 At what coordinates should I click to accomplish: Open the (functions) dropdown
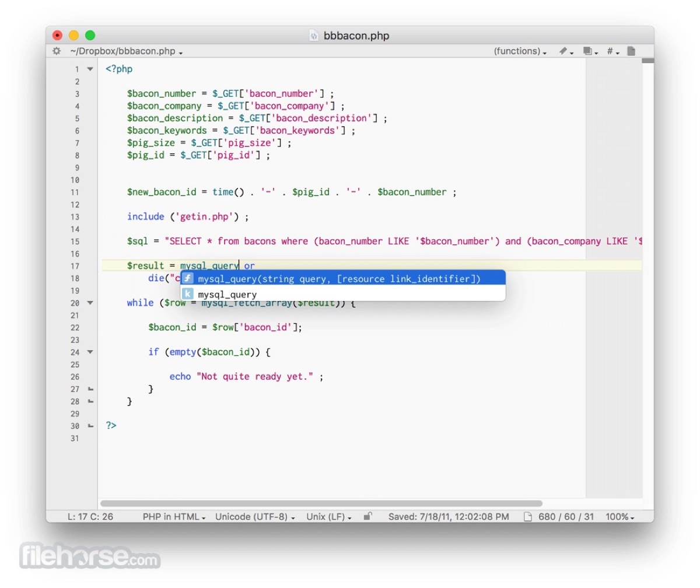[519, 51]
